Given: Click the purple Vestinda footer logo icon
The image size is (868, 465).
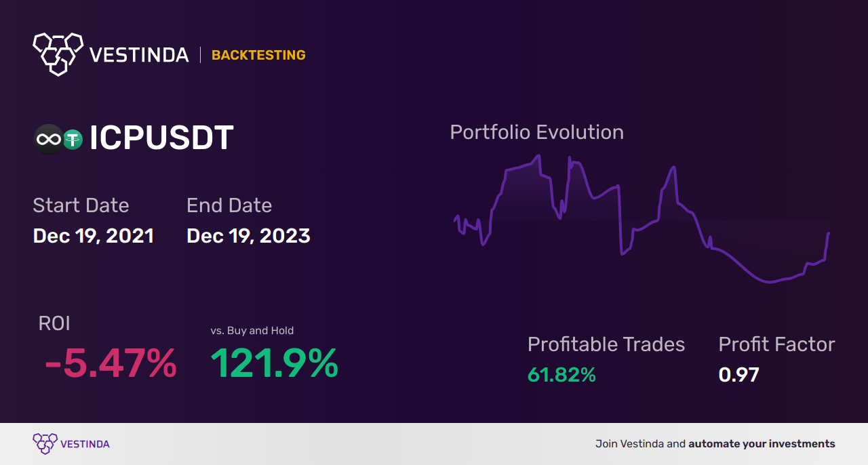Looking at the screenshot, I should pos(45,443).
